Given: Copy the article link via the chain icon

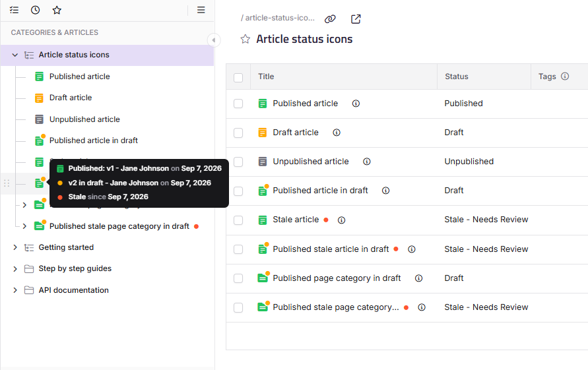Looking at the screenshot, I should click(x=330, y=18).
